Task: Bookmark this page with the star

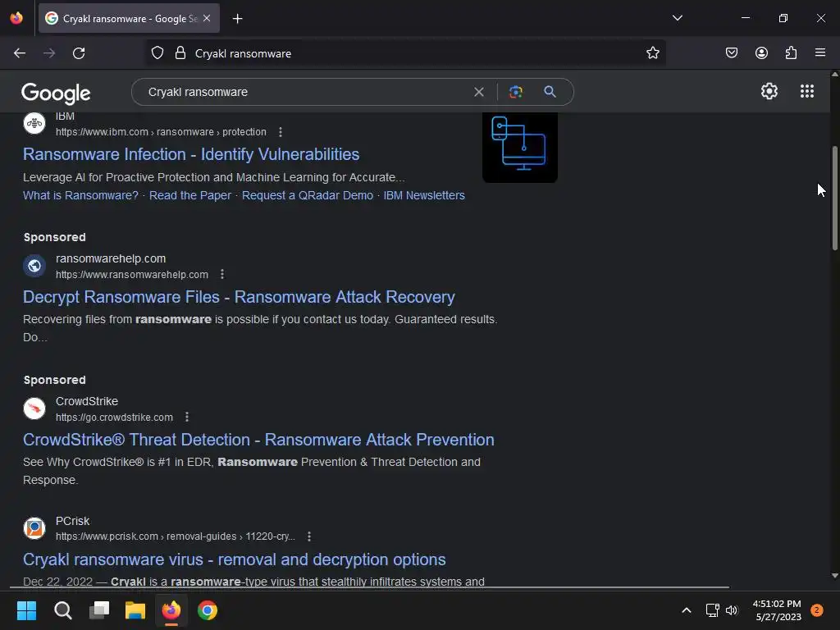Action: [652, 53]
